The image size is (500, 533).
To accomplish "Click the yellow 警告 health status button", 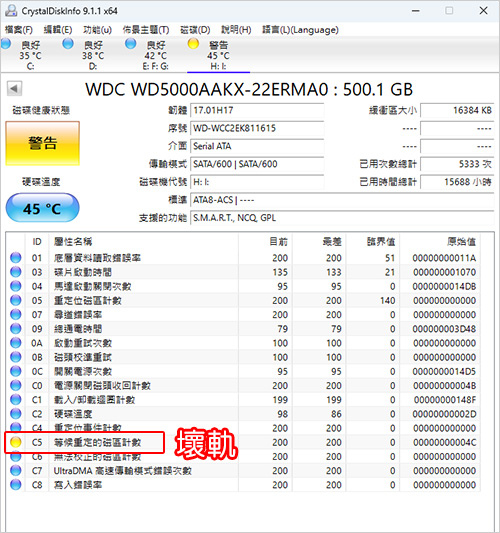I will tap(42, 143).
